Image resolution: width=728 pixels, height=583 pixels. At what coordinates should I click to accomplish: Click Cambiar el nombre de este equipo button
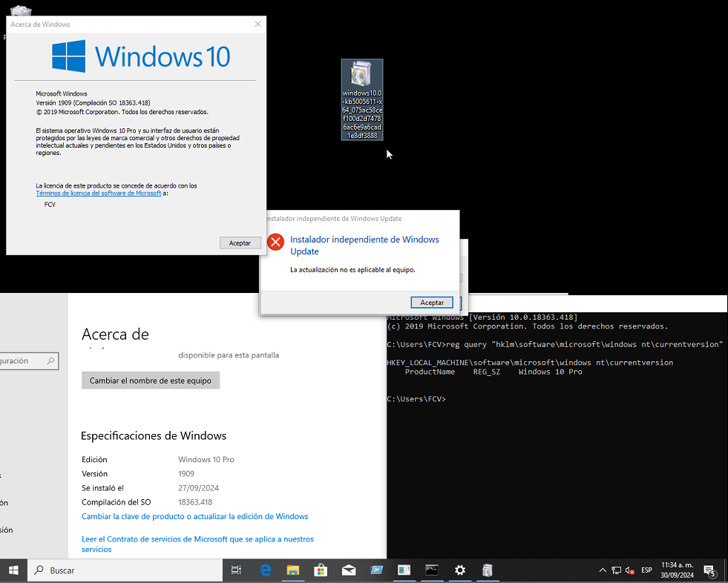[151, 381]
